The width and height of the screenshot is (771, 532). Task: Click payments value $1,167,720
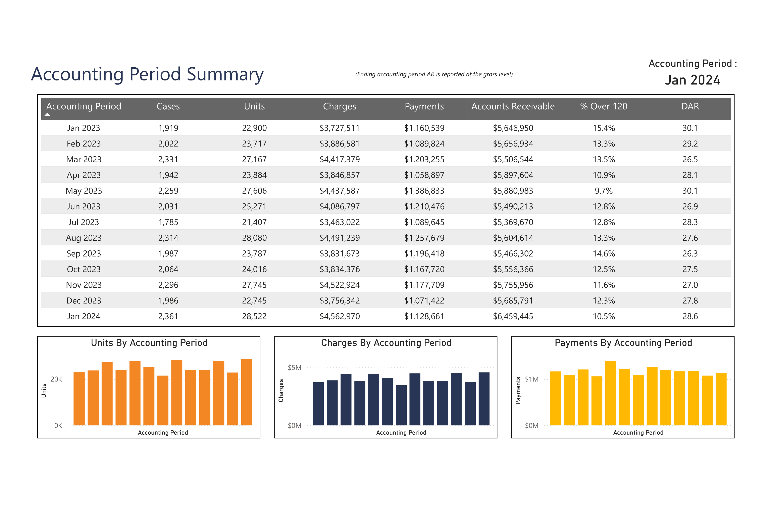[x=424, y=269]
